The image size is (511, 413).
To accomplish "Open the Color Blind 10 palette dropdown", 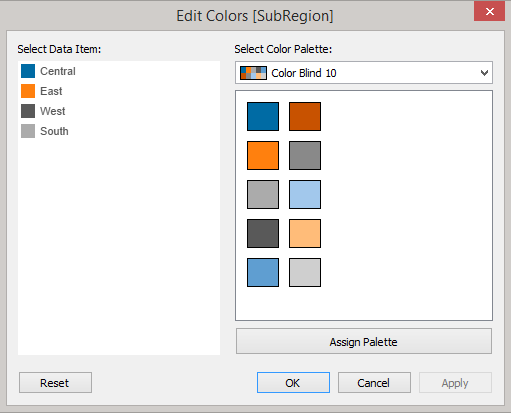I will tap(364, 72).
